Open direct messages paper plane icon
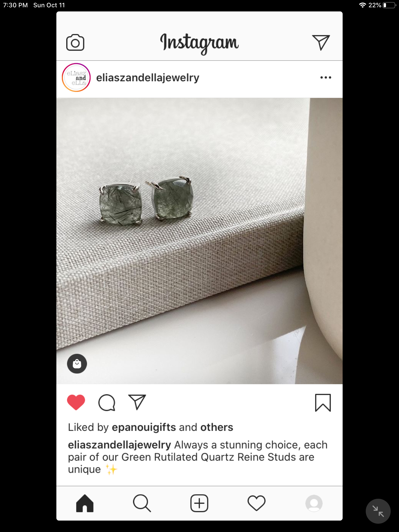 click(x=321, y=42)
